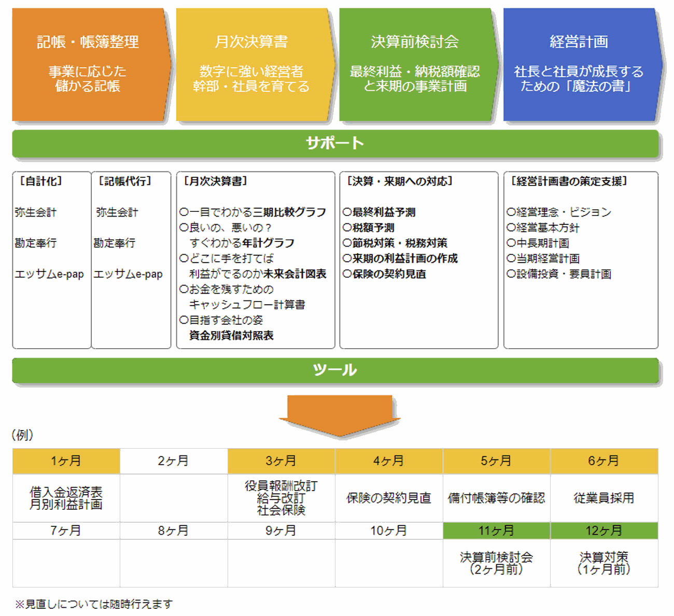The image size is (674, 616).
Task: Click the orange 記帳・帳簿整理 arrow block
Action: (x=91, y=65)
